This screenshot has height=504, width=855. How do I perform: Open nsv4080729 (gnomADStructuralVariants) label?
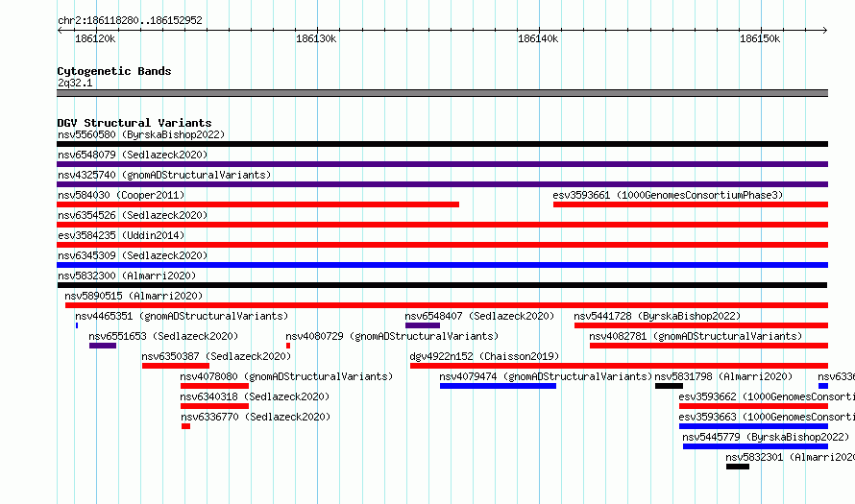tap(392, 336)
